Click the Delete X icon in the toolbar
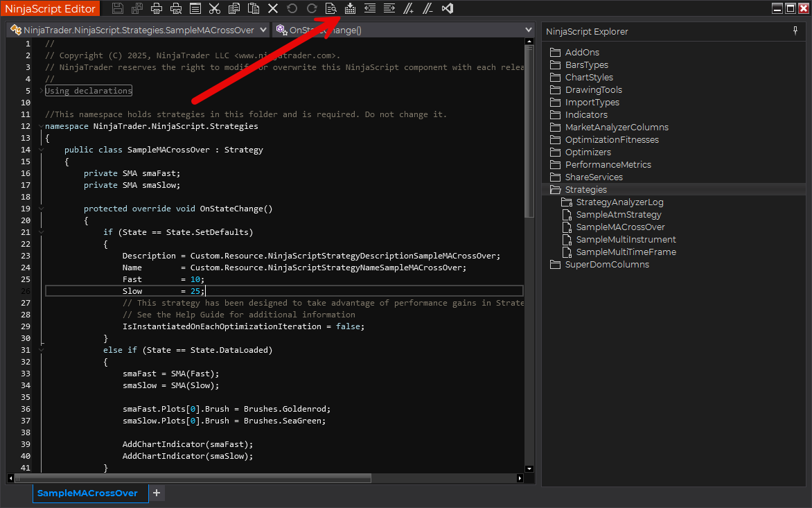This screenshot has height=508, width=812. tap(273, 9)
